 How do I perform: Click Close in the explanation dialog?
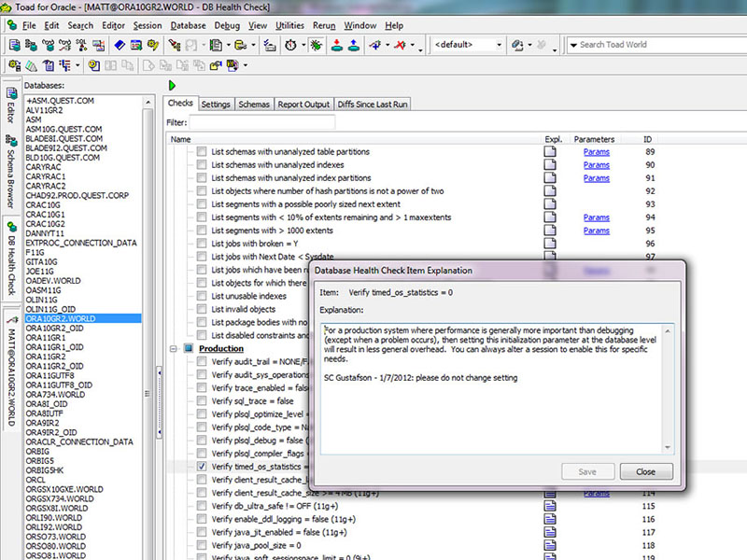[645, 471]
